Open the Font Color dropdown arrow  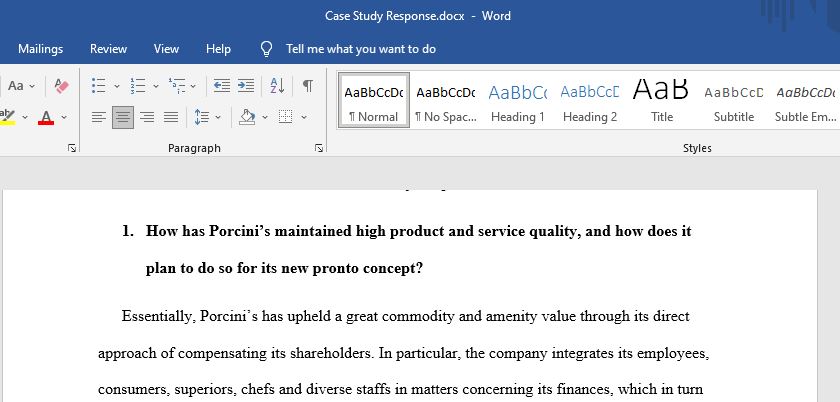point(64,117)
